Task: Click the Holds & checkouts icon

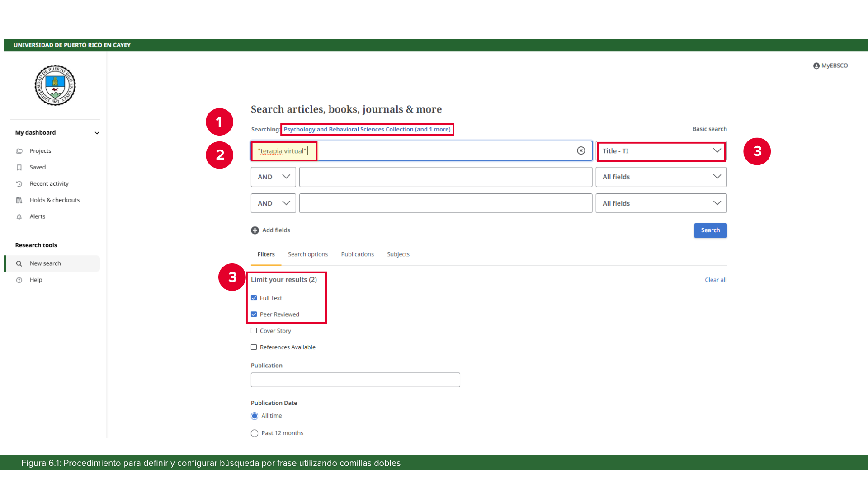Action: coord(19,200)
